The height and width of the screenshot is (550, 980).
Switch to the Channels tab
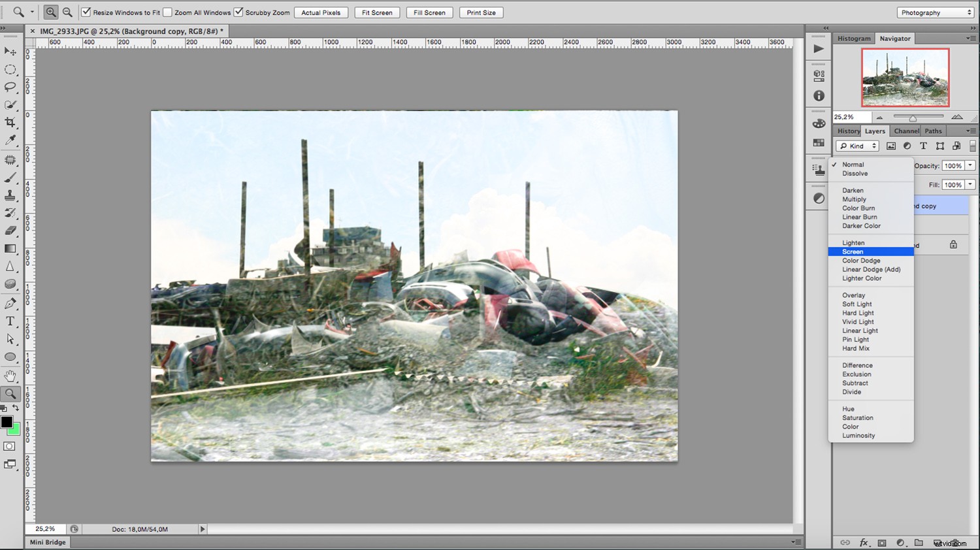[x=906, y=131]
